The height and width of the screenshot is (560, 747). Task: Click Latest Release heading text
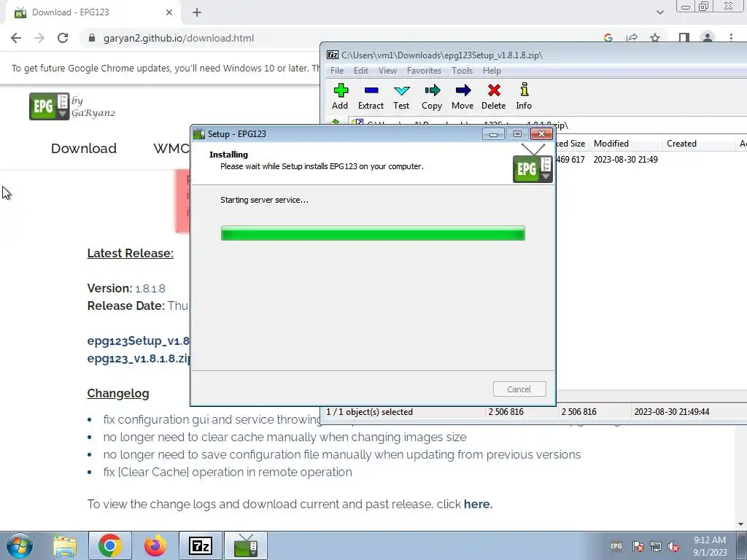[x=130, y=253]
